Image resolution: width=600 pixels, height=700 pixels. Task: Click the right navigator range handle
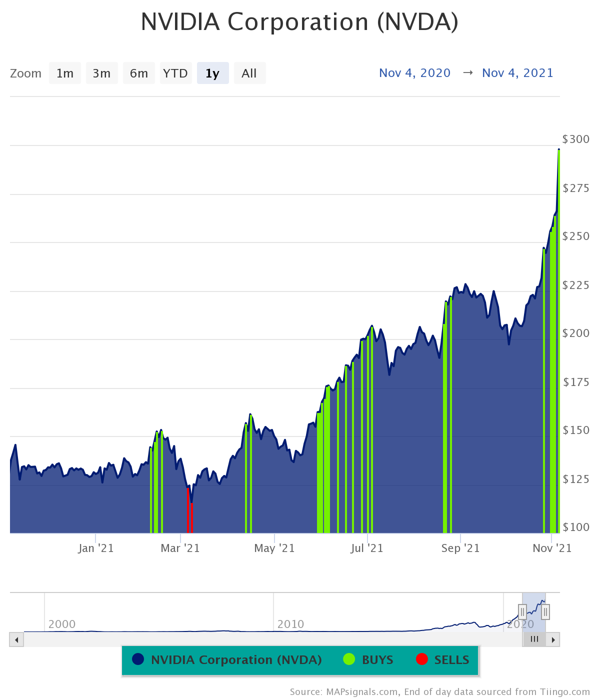coord(545,611)
